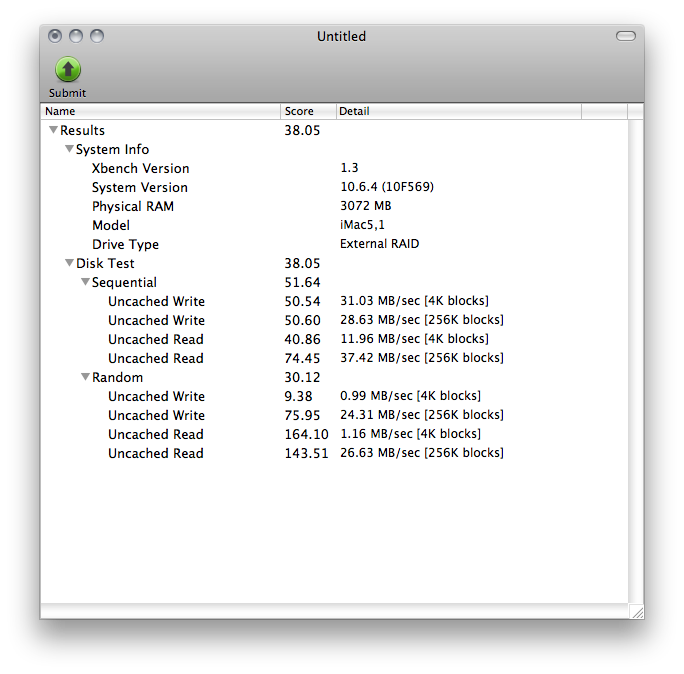Click the Results overall score 38.05
This screenshot has width=684, height=674.
coord(302,130)
